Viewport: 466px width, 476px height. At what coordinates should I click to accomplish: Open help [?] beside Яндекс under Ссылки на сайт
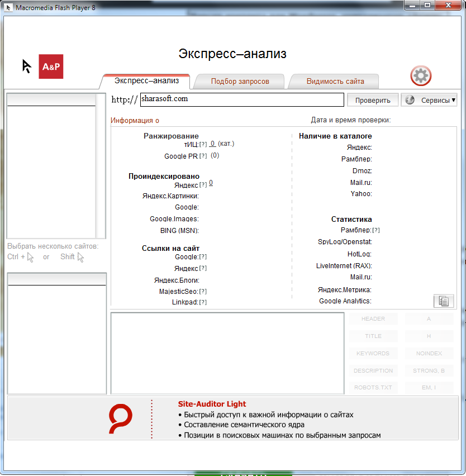pyautogui.click(x=203, y=268)
